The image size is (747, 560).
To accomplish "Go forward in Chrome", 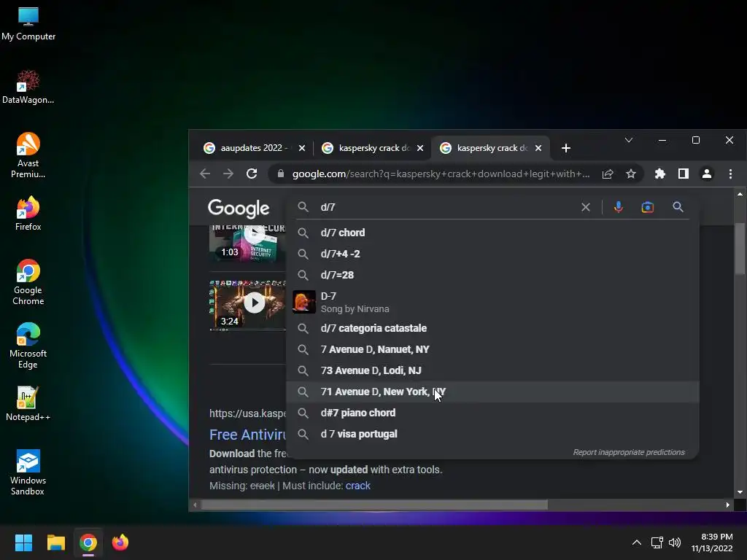I will 228,174.
